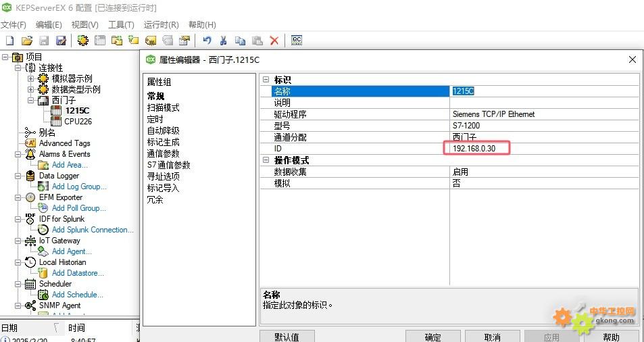Click the 名称 field containing 1215C

click(544, 91)
